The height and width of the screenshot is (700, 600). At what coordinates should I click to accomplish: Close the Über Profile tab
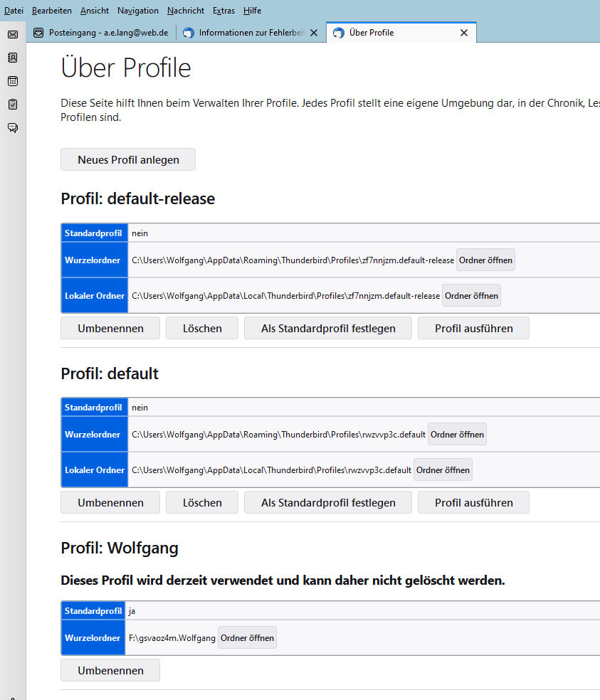[x=464, y=33]
